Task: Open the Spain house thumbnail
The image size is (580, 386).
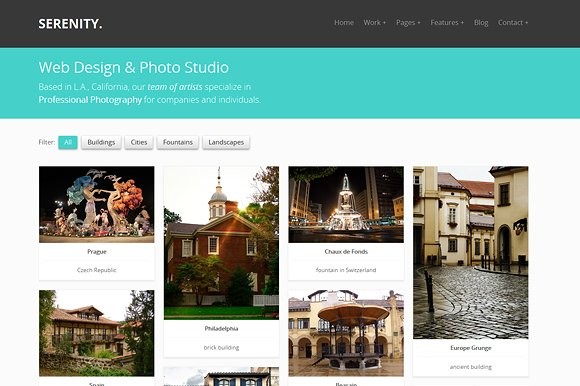Action: (x=97, y=333)
